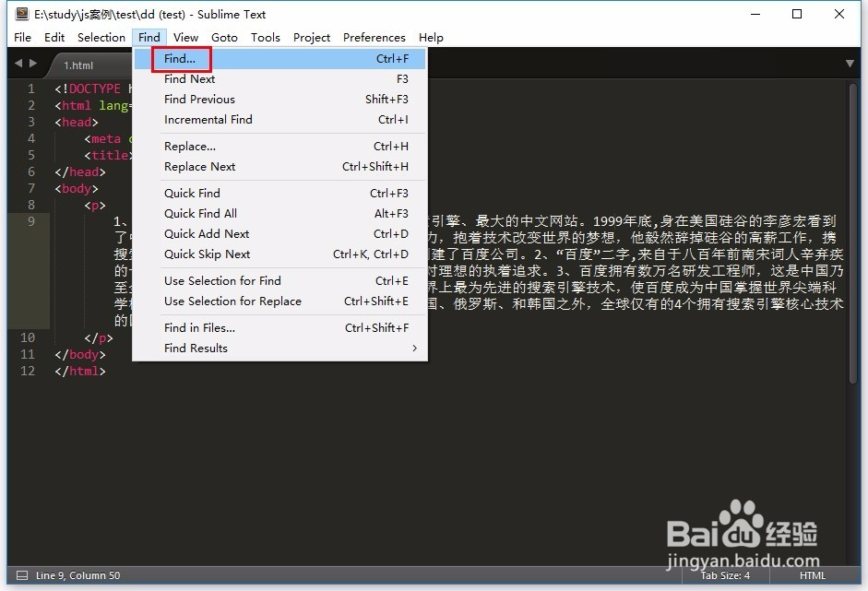Open the View menu
Image resolution: width=868 pixels, height=591 pixels.
pyautogui.click(x=185, y=37)
